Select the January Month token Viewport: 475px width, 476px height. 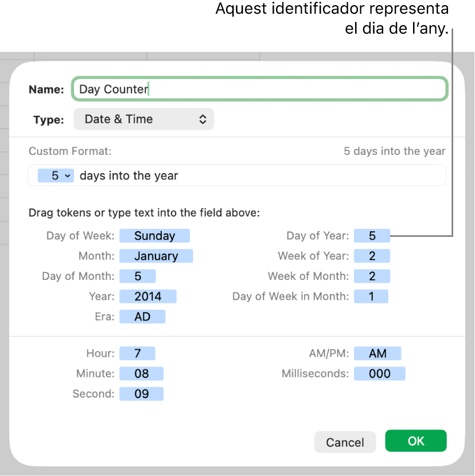(x=156, y=256)
